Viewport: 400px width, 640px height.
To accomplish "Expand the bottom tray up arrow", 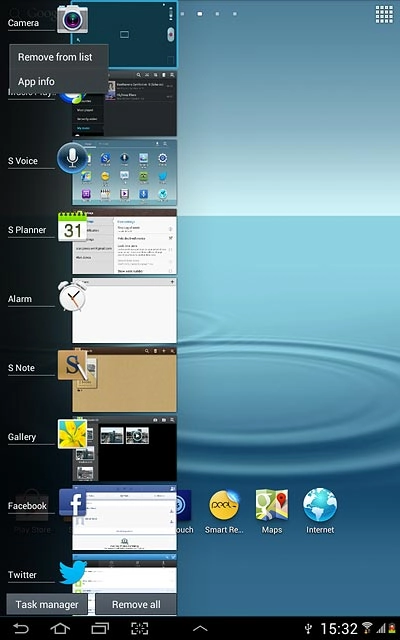I will coord(200,629).
